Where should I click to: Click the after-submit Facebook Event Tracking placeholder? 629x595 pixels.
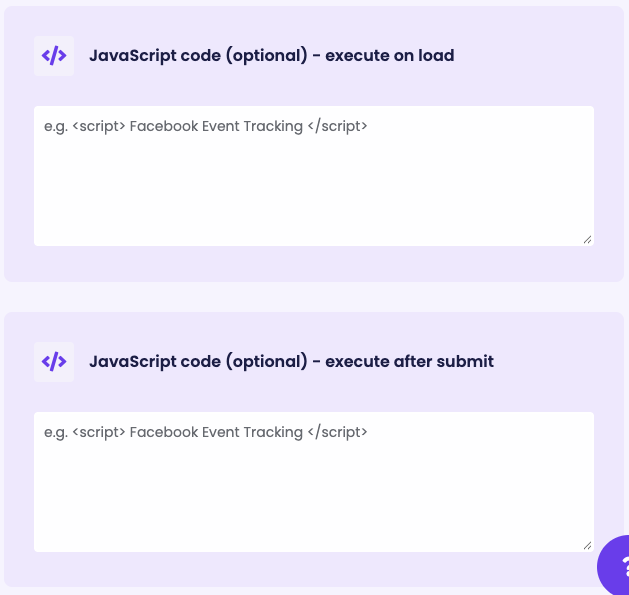205,432
